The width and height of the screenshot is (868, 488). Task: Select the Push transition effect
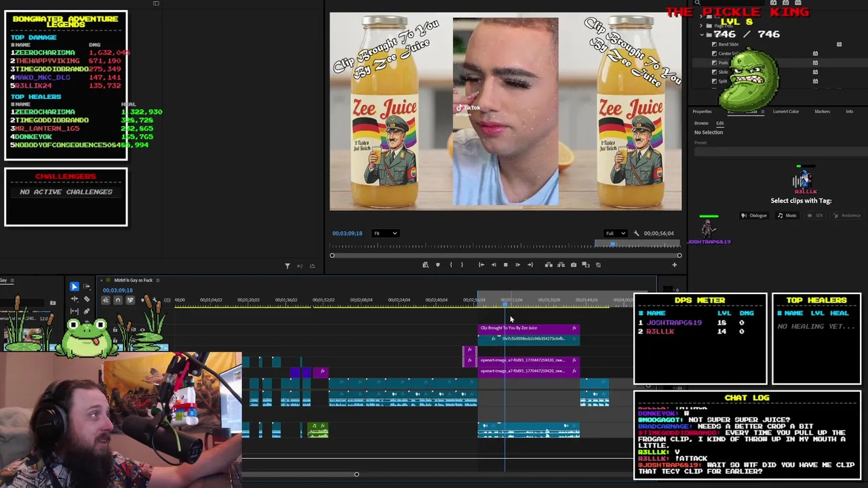(723, 62)
